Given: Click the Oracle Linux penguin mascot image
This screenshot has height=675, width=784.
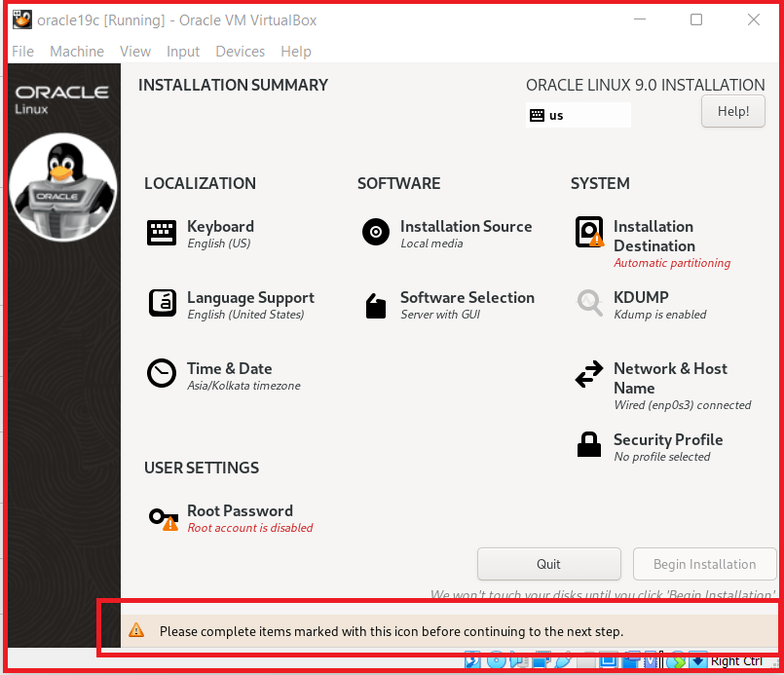Looking at the screenshot, I should click(x=63, y=186).
